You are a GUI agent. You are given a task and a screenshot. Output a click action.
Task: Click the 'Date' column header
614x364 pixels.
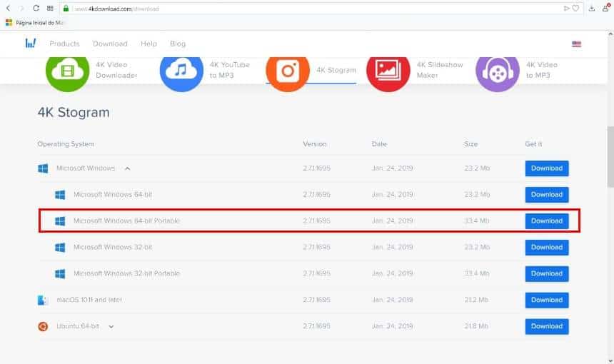379,144
